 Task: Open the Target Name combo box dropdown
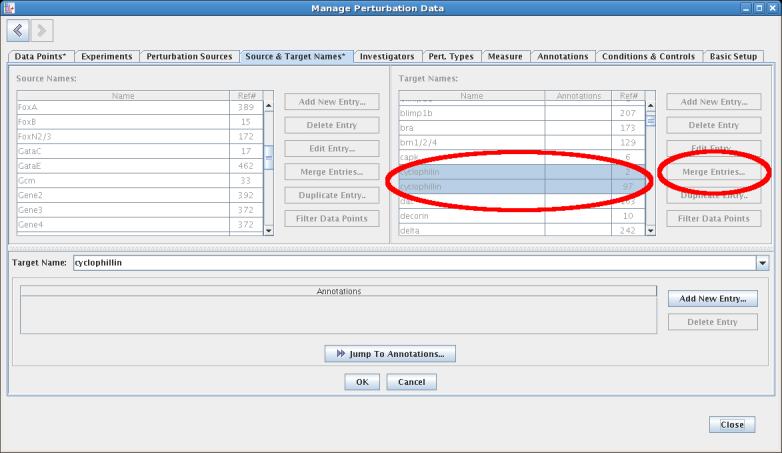[x=762, y=263]
